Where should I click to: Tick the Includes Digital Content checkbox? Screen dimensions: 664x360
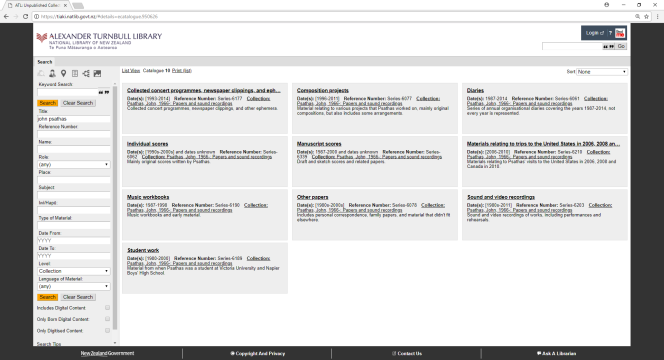point(107,308)
